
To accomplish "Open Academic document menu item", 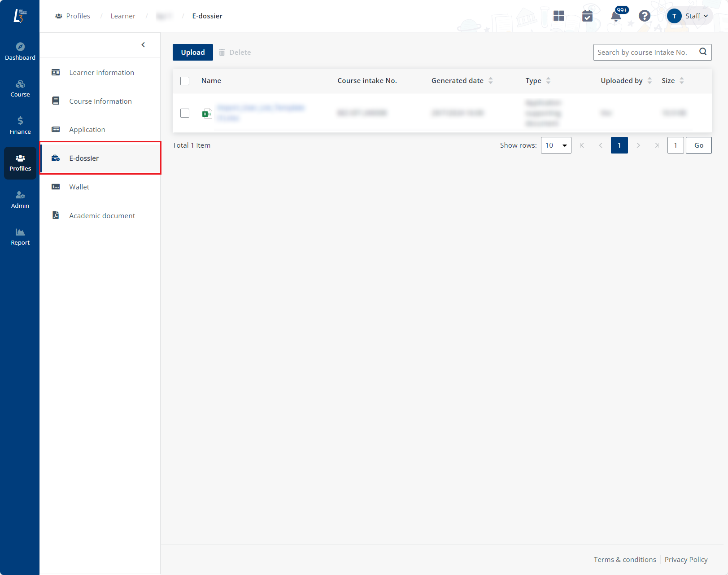I will (102, 216).
